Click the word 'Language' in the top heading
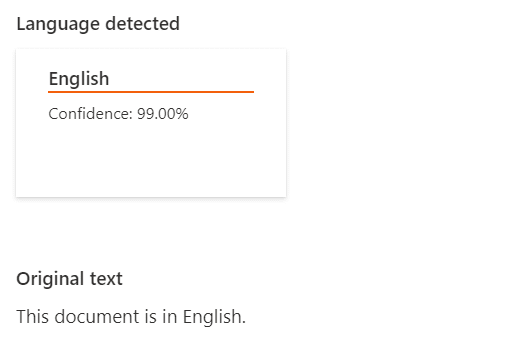Image resolution: width=505 pixels, height=364 pixels. [x=58, y=25]
